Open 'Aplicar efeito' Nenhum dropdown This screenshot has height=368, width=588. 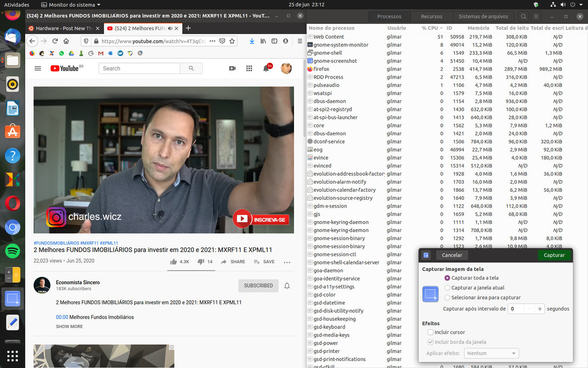pyautogui.click(x=492, y=353)
